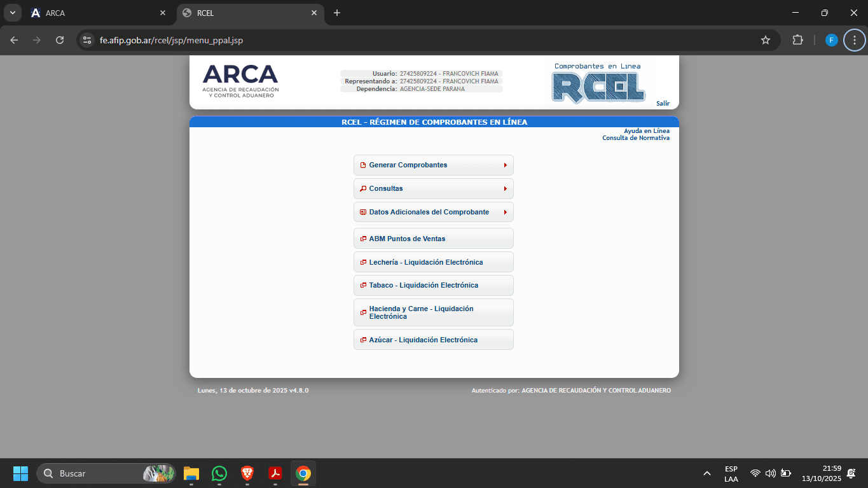Click the battery tray icon
Image resolution: width=868 pixels, height=488 pixels.
[786, 473]
